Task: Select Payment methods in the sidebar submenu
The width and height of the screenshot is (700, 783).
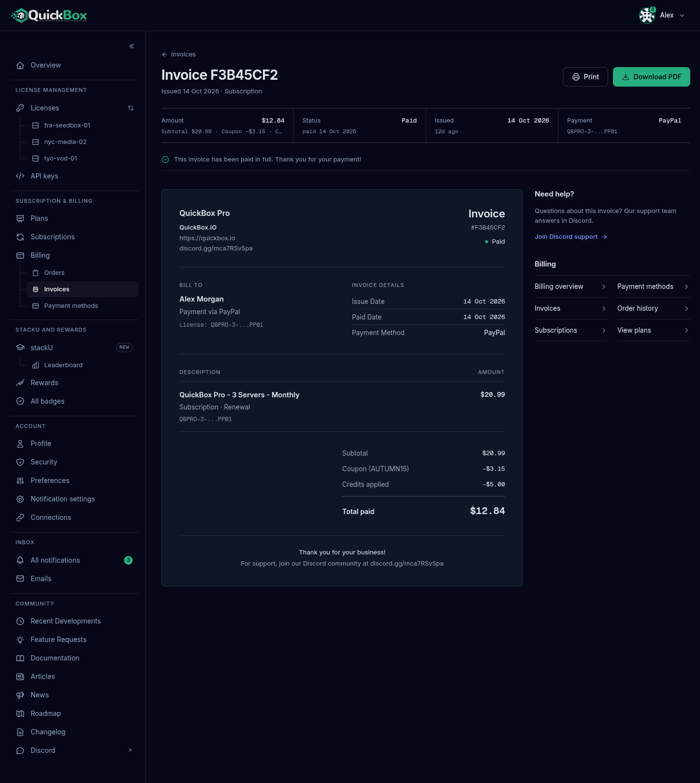Action: tap(83, 306)
